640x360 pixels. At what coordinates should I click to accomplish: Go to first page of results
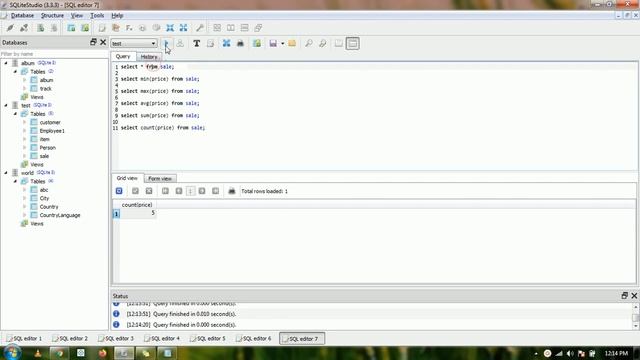[x=165, y=191]
